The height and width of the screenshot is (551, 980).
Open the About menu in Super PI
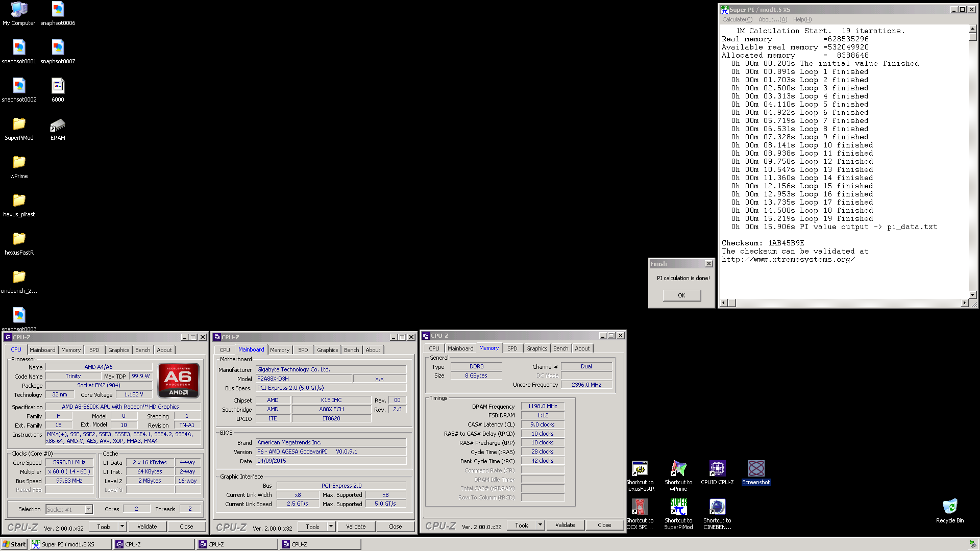tap(772, 19)
